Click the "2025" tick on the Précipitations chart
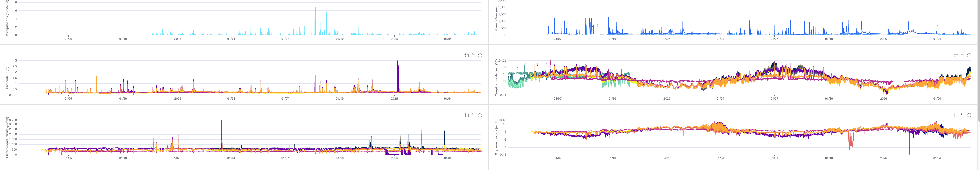This screenshot has width=980, height=170. click(x=178, y=39)
